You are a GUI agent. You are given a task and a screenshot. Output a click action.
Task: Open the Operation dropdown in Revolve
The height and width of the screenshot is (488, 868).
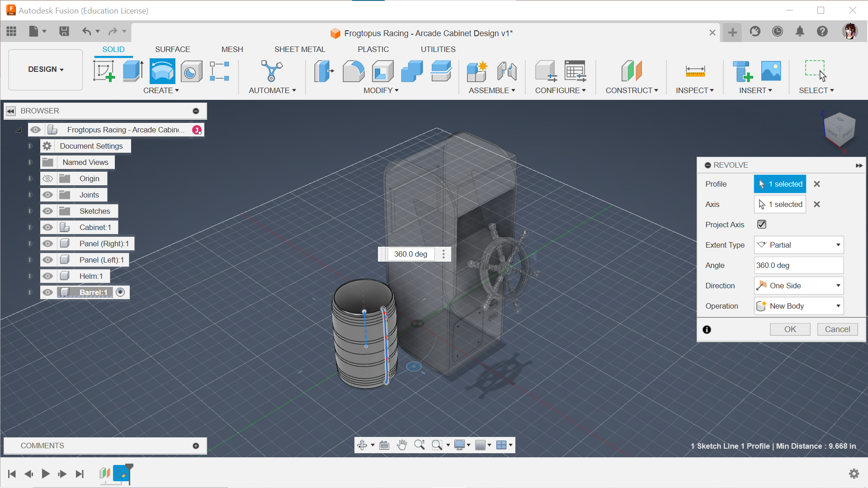click(798, 305)
